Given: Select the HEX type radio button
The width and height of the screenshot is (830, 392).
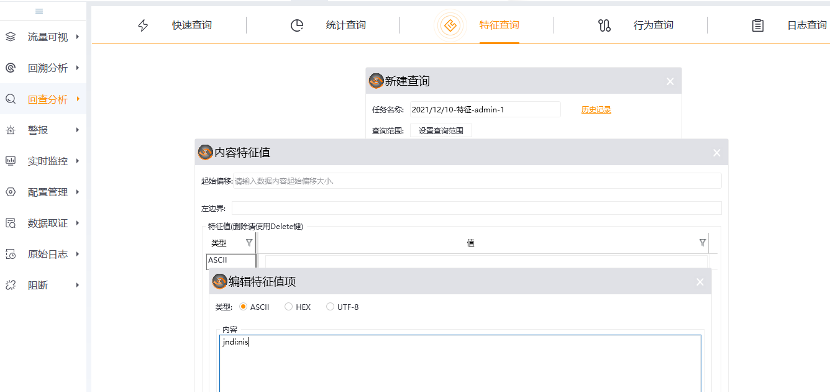Looking at the screenshot, I should coord(288,306).
